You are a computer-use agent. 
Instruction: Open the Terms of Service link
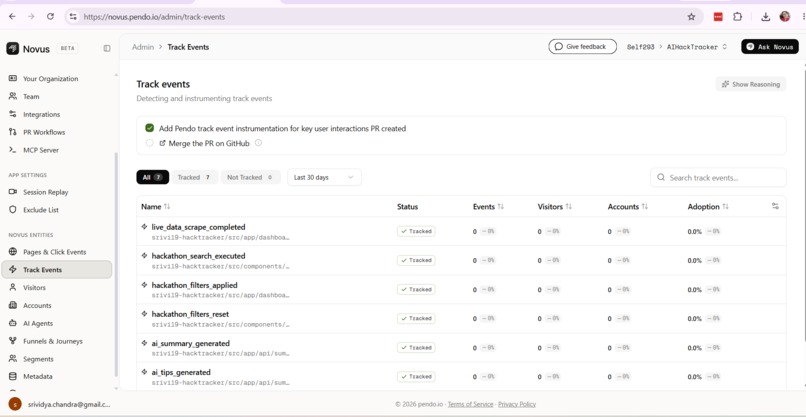coord(470,404)
